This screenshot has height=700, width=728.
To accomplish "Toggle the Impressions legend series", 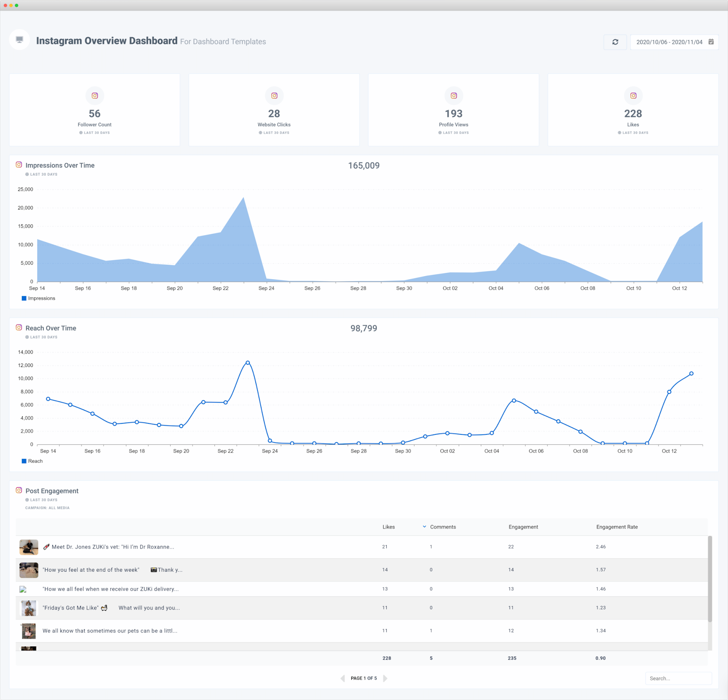I will click(x=39, y=298).
